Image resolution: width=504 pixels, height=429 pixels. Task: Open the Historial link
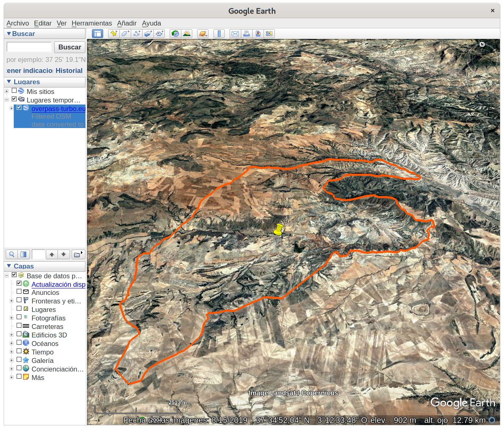click(x=69, y=70)
